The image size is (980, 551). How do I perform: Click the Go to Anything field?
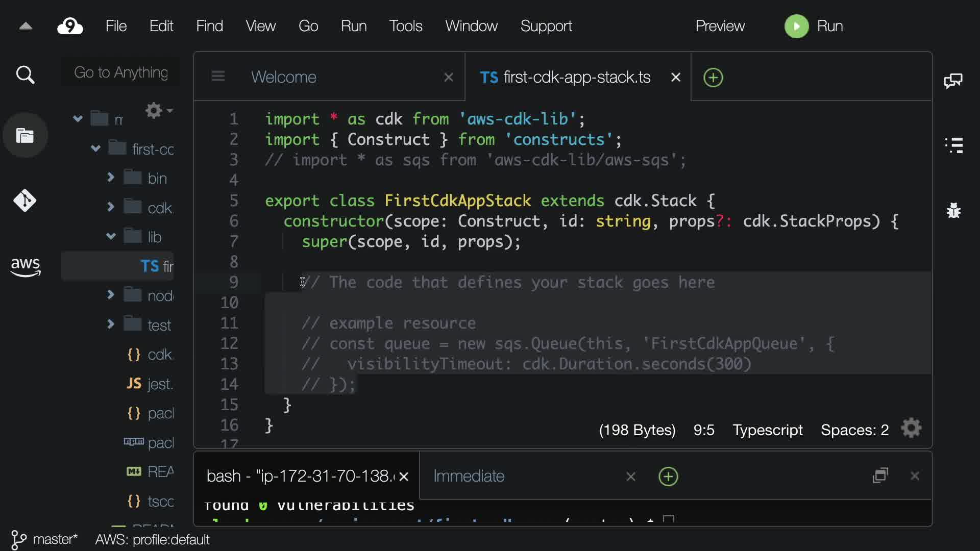point(121,72)
